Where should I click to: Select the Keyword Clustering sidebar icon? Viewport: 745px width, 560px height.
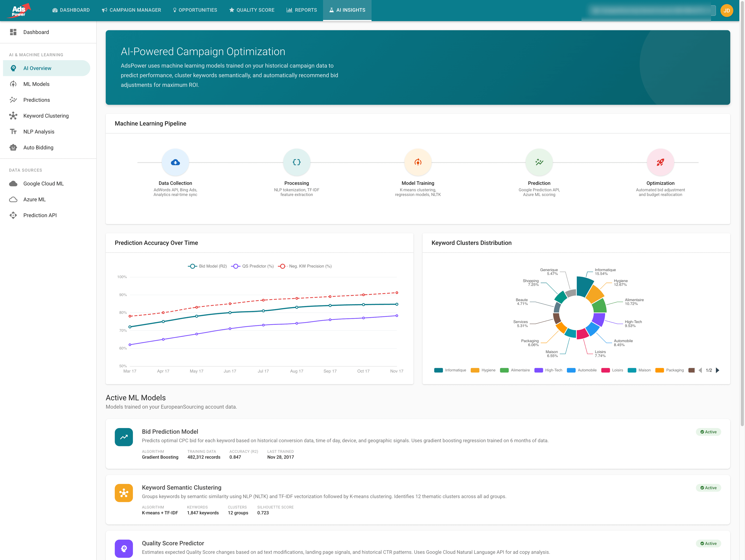(13, 116)
